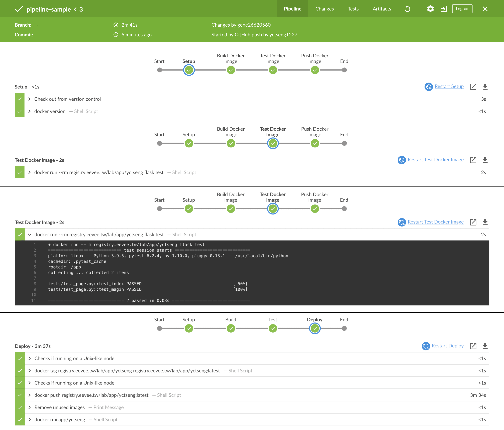Click the circular restart icon beside Restart Setup

pos(429,87)
